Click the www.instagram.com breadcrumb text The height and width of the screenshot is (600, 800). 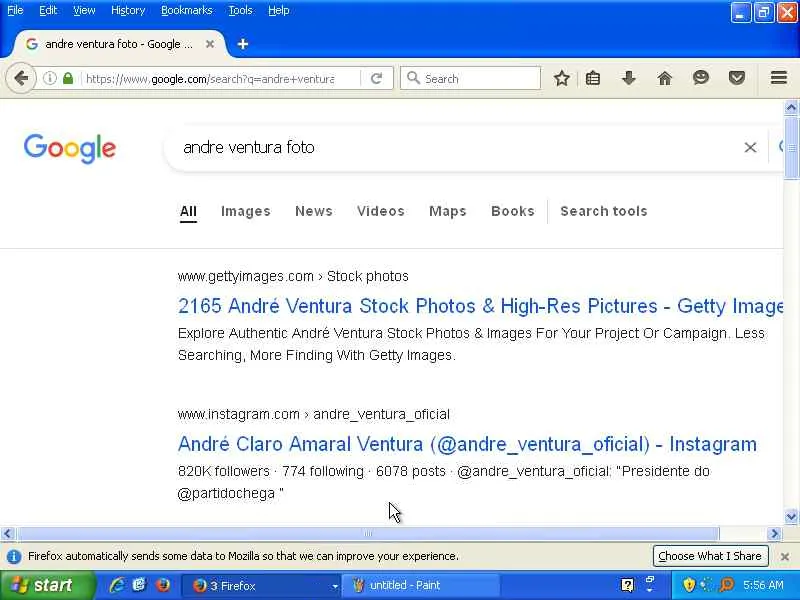pos(238,414)
